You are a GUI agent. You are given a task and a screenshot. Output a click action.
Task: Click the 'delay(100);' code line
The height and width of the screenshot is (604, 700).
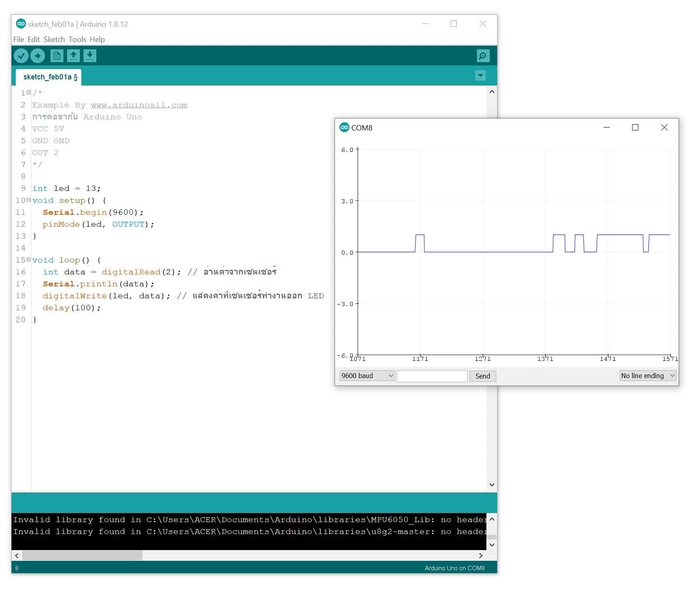click(x=72, y=308)
